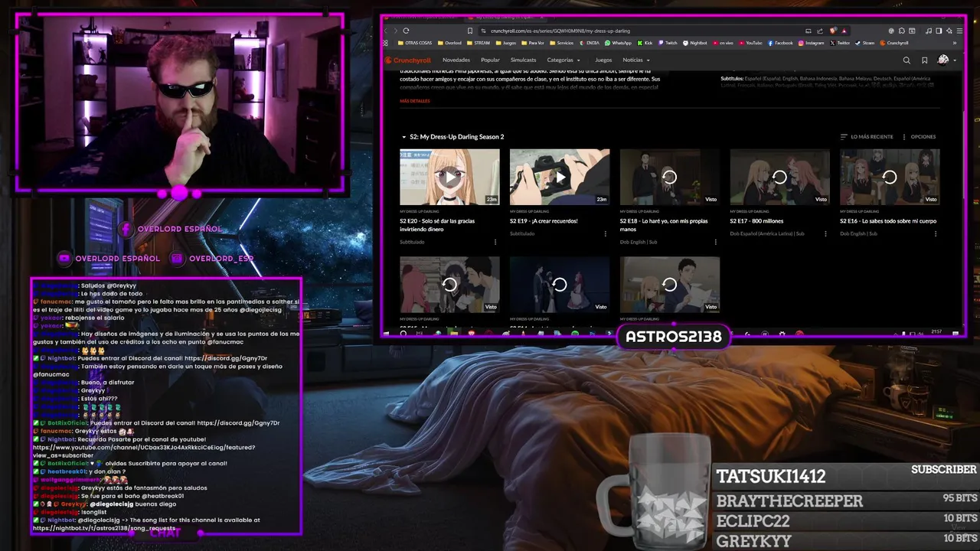Open the S2: My Dress-Up Darling Season 2 selector

point(452,137)
